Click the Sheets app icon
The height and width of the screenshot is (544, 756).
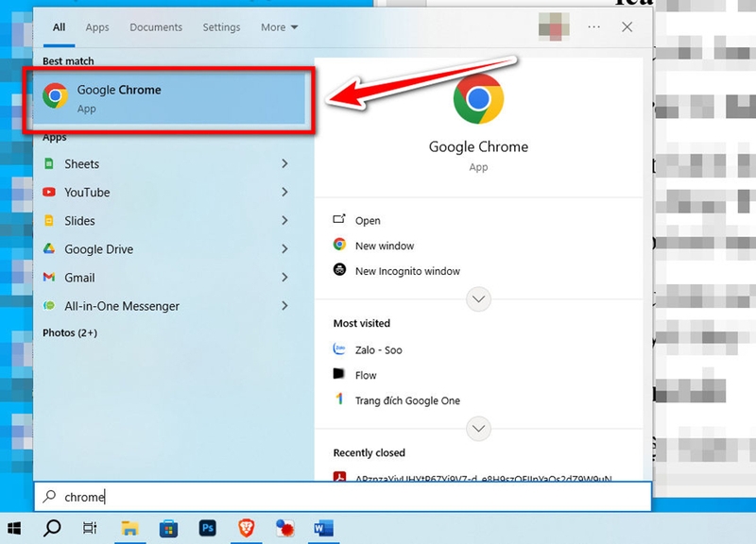49,163
